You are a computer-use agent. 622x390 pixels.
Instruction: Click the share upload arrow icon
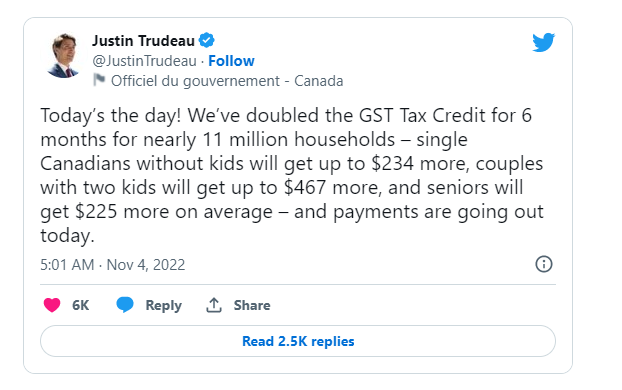[214, 305]
